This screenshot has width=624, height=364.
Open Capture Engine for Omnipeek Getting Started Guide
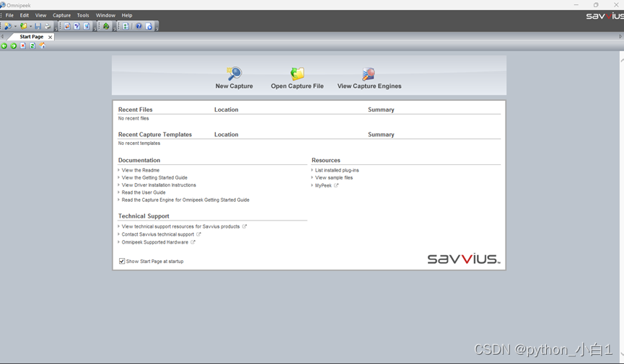coord(185,200)
